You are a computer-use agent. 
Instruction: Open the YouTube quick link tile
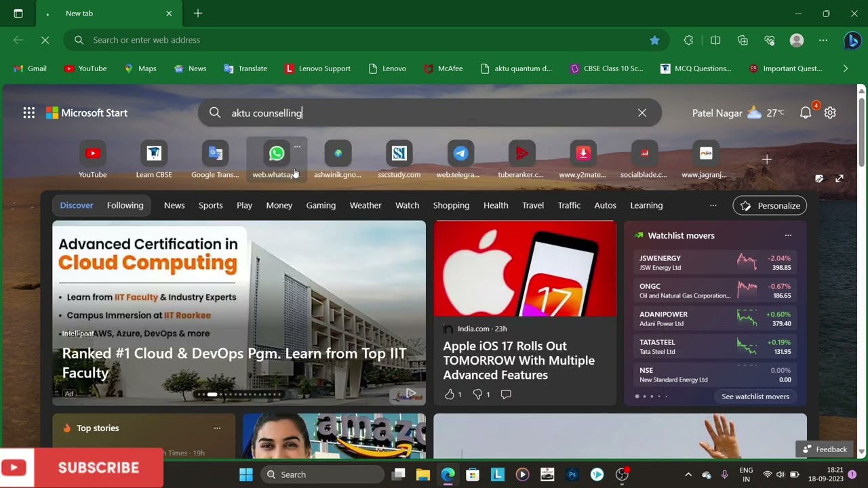coord(93,160)
